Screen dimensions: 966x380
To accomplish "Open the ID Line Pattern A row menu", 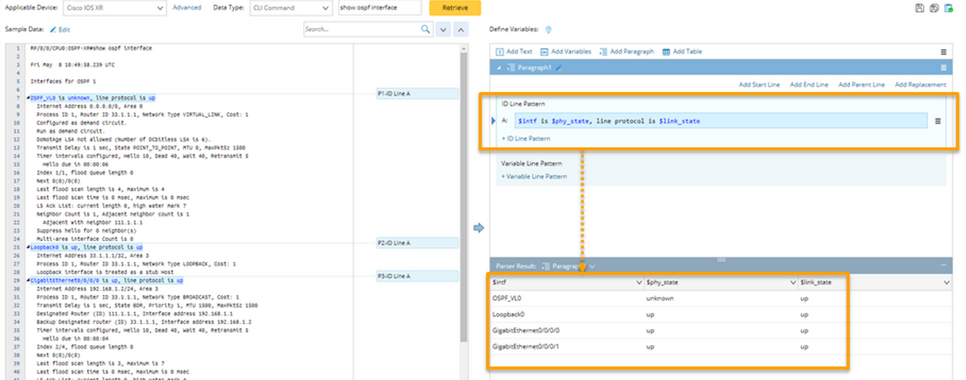I will point(938,121).
